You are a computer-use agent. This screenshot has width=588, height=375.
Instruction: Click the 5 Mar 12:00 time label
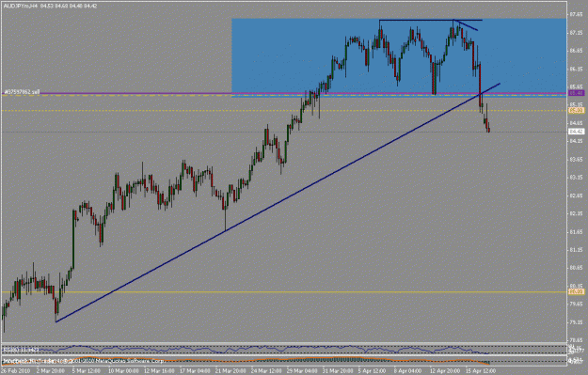[86, 371]
